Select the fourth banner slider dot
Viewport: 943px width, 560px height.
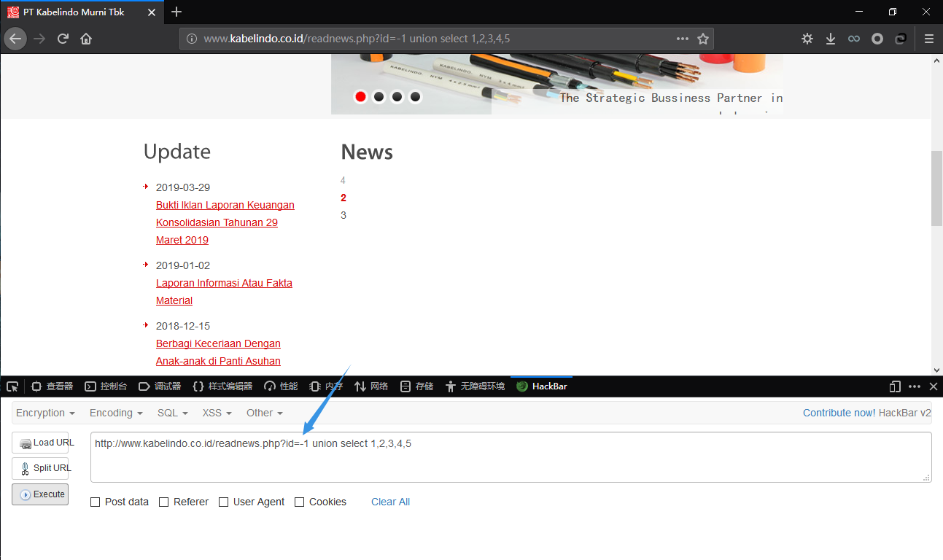coord(415,96)
